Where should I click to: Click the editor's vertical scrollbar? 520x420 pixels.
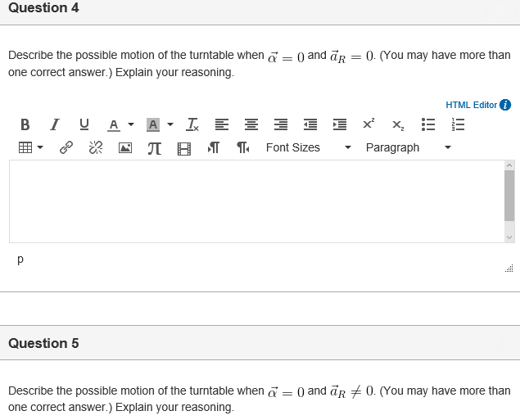click(509, 196)
